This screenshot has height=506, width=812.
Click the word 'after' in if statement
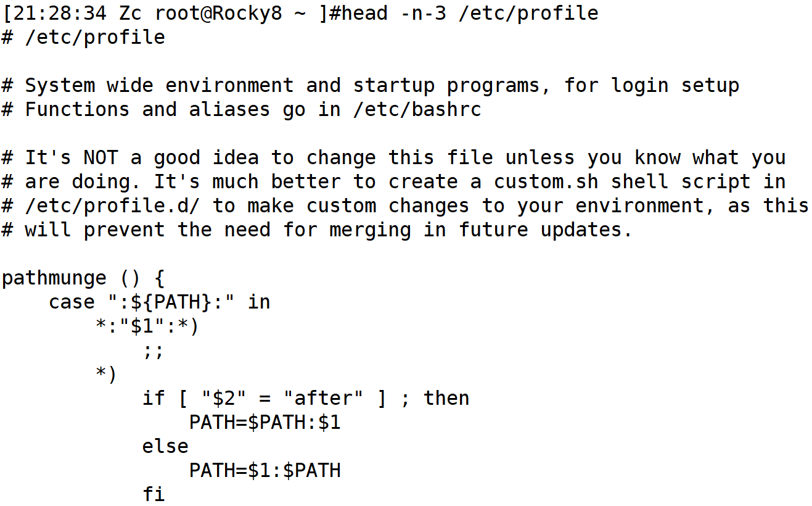[x=323, y=398]
